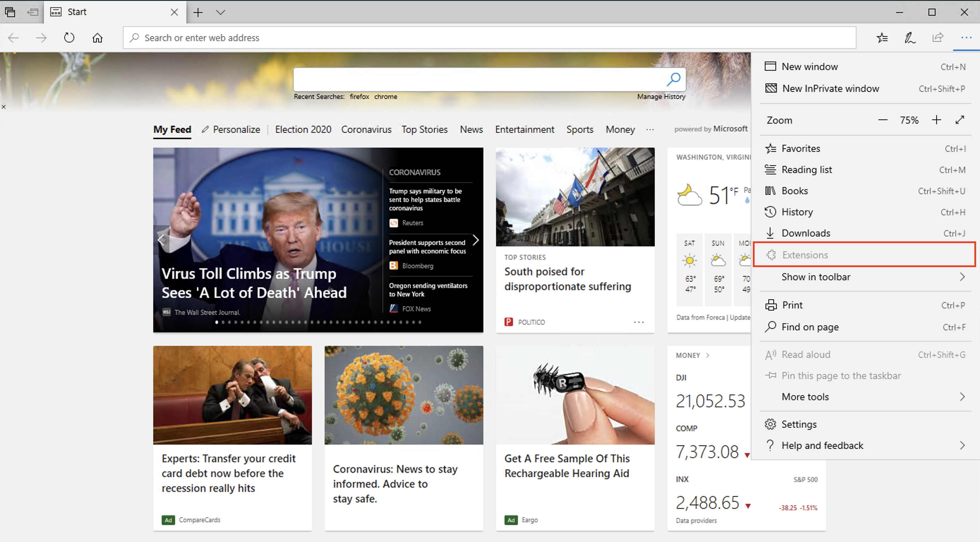This screenshot has height=542, width=980.
Task: Open Personalize feed settings
Action: coord(231,130)
